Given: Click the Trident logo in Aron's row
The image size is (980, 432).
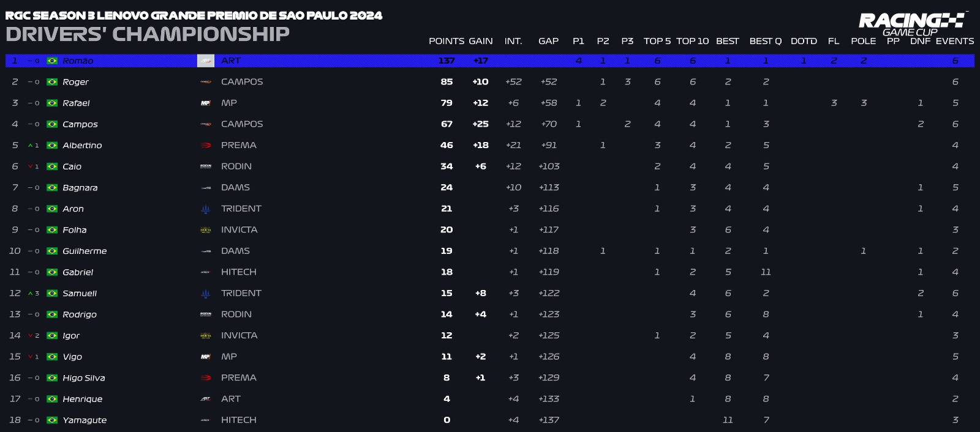Looking at the screenshot, I should coord(206,209).
